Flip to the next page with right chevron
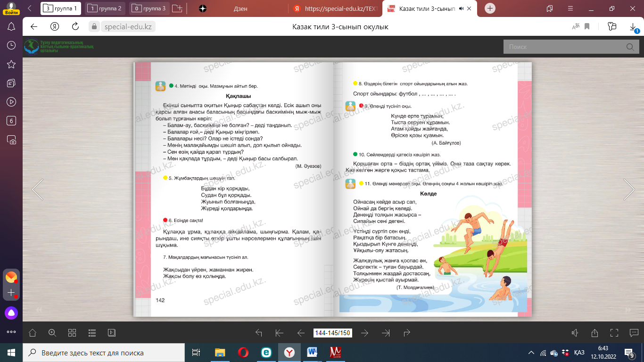 click(629, 189)
